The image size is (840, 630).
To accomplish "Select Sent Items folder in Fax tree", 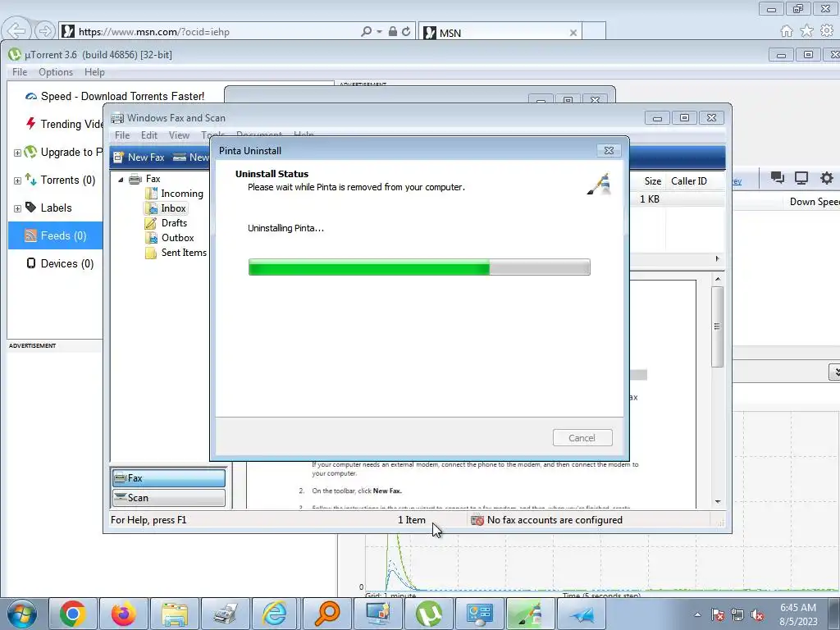I will (x=176, y=253).
